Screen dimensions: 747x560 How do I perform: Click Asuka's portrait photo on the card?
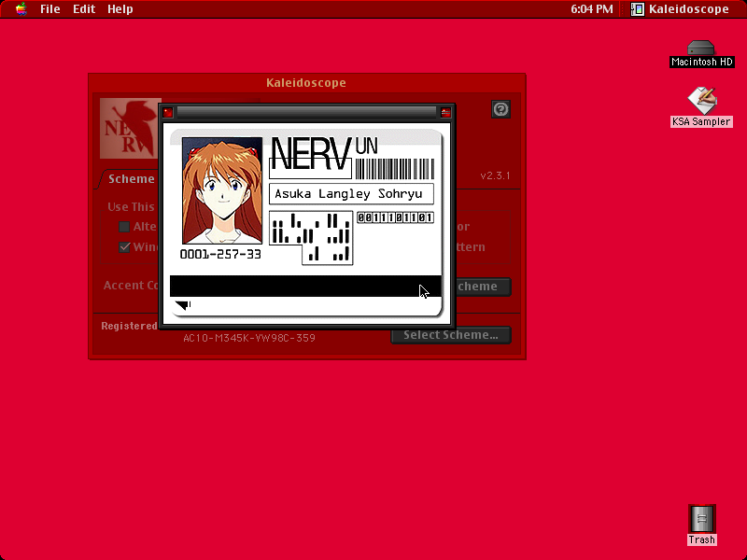coord(222,190)
